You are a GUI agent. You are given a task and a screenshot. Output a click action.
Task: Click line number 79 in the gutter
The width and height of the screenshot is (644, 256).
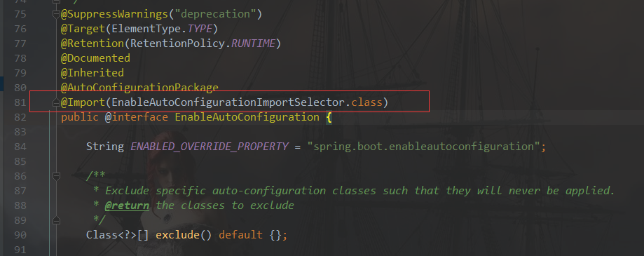point(20,73)
